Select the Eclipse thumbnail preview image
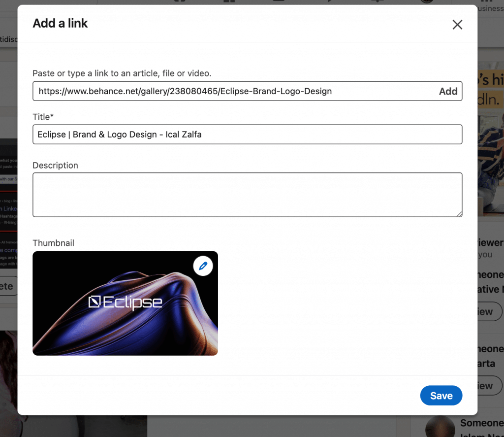The height and width of the screenshot is (437, 504). (x=125, y=303)
